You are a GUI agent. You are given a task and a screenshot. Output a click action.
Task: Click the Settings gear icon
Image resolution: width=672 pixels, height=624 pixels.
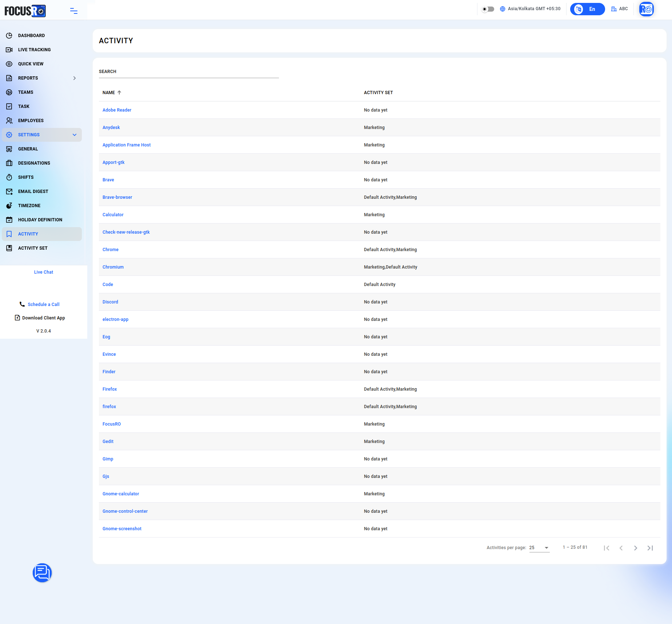(x=9, y=135)
